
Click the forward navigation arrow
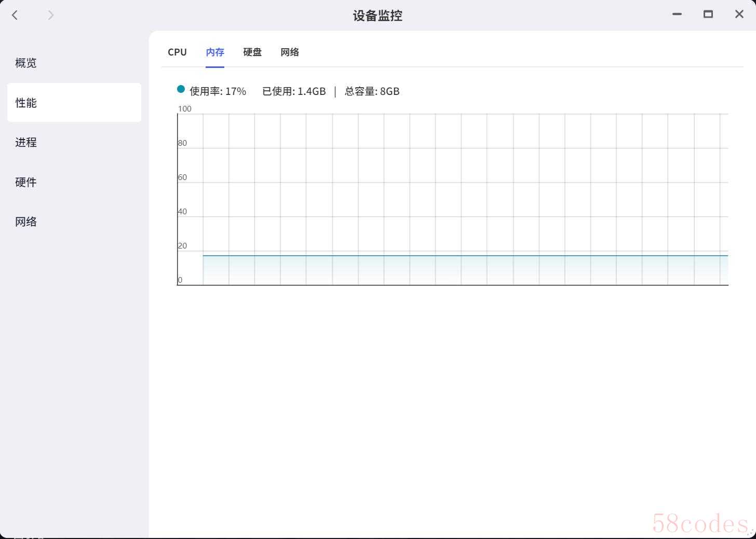point(50,16)
